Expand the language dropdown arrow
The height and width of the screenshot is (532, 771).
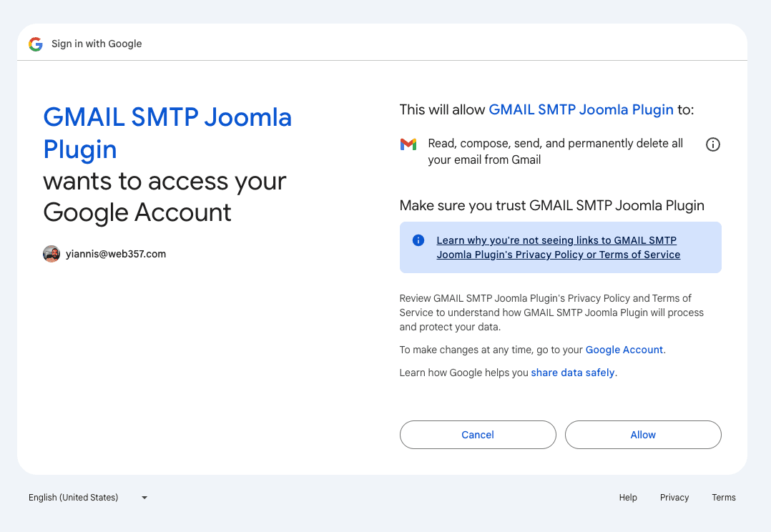click(x=144, y=498)
